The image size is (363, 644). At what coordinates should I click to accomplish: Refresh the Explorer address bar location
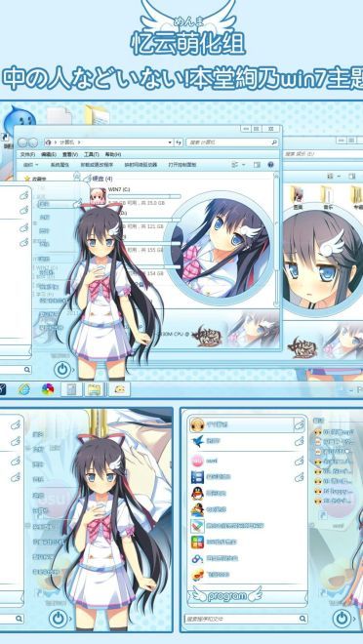179,142
